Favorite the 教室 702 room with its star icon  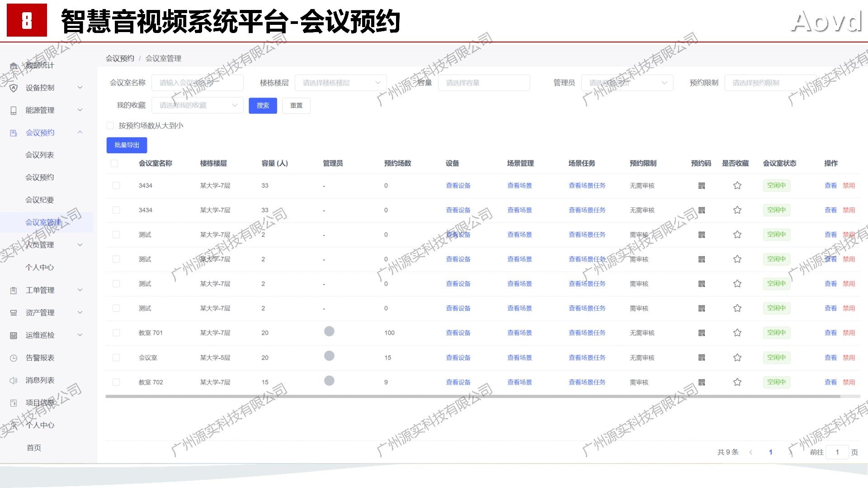(737, 382)
